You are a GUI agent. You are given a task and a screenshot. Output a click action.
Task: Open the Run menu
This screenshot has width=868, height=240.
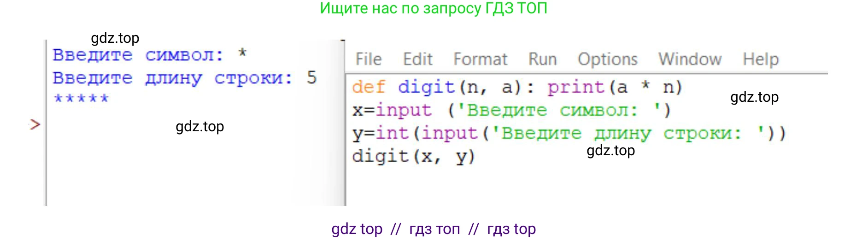(542, 59)
